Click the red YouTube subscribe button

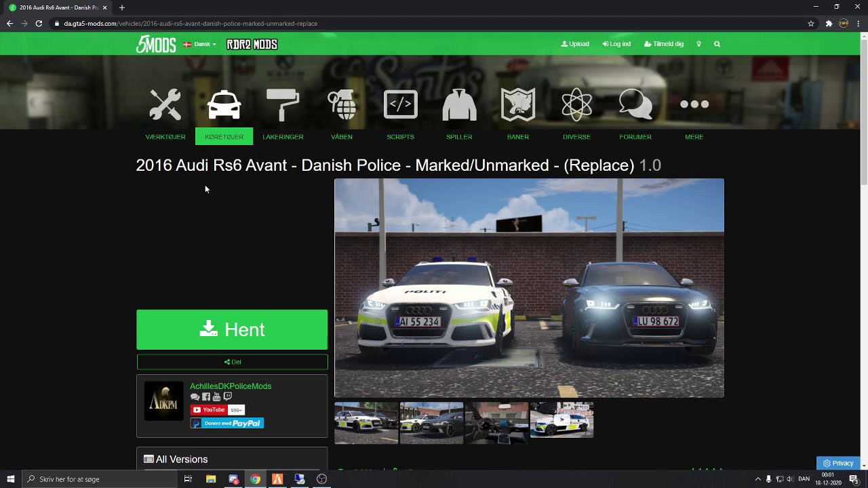[x=209, y=410]
